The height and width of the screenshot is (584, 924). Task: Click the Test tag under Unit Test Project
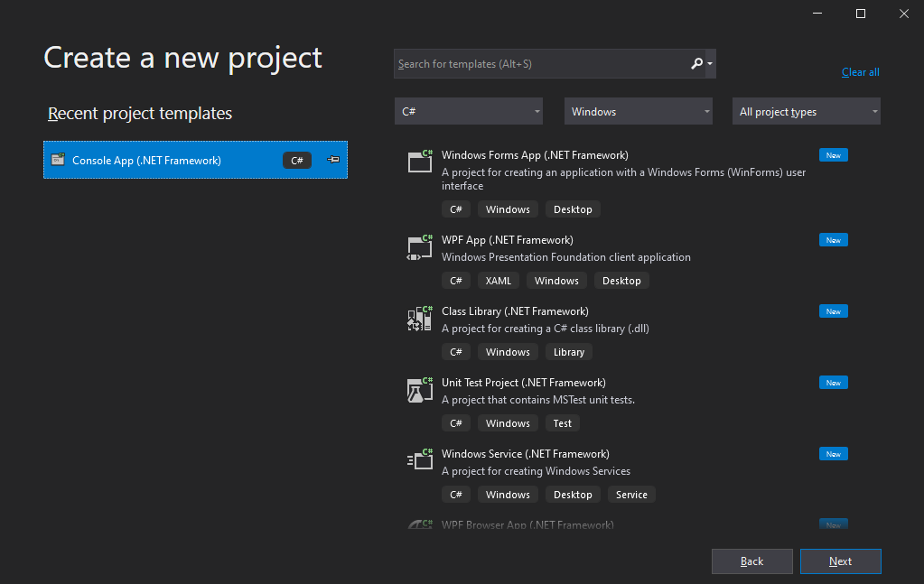[x=562, y=422]
